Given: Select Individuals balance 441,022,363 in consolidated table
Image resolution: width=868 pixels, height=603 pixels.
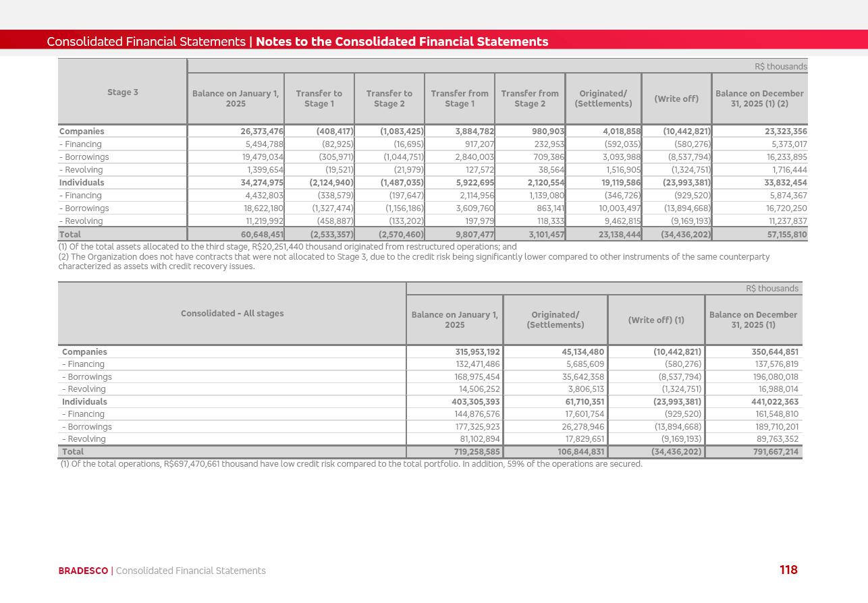Looking at the screenshot, I should tap(775, 402).
